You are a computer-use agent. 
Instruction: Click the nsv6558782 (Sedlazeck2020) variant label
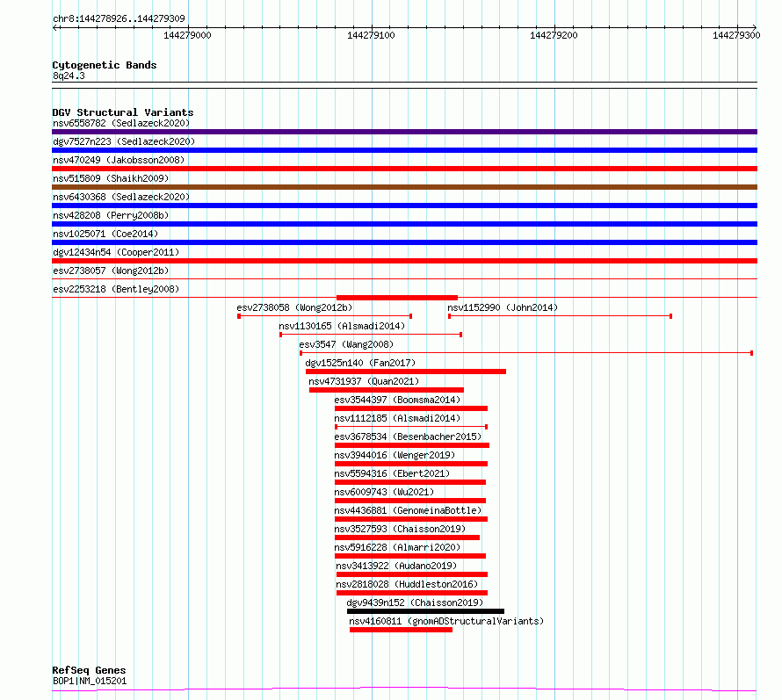pos(121,123)
